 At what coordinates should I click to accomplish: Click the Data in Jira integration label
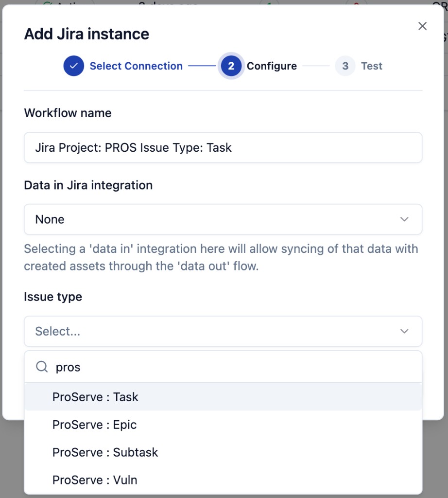(x=88, y=185)
